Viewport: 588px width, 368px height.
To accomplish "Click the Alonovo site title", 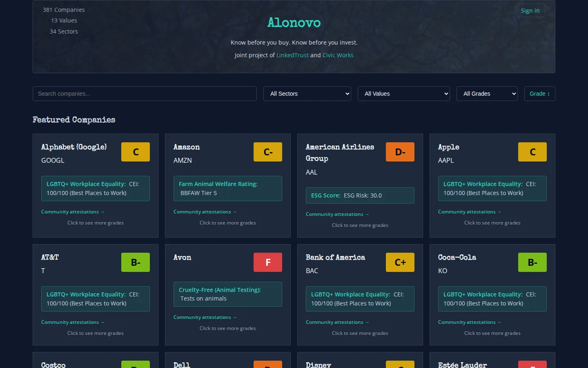I will (x=294, y=22).
